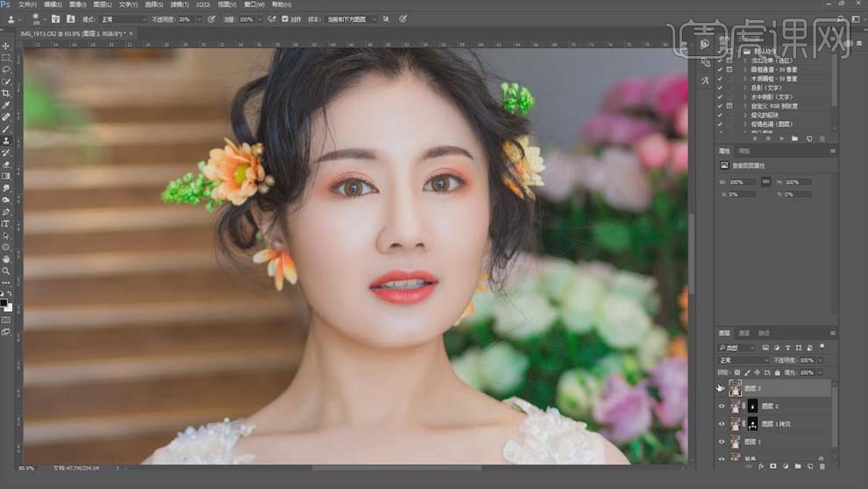Select the Eraser tool
868x489 pixels.
[6, 164]
